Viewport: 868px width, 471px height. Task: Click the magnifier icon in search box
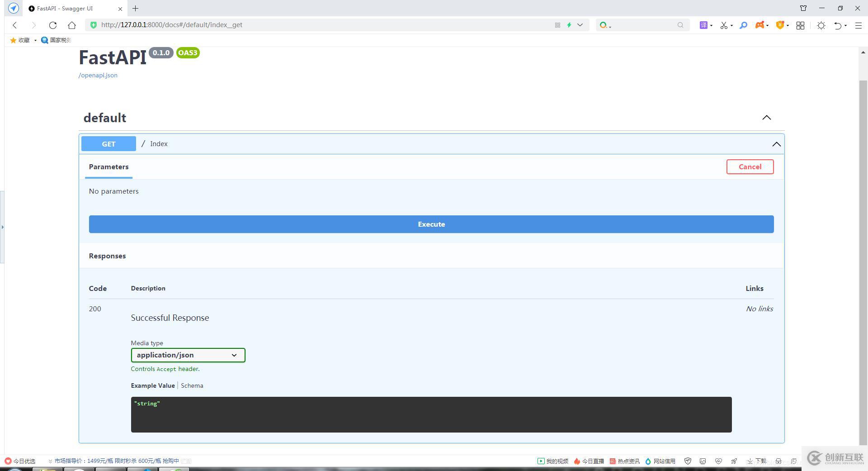pos(680,25)
